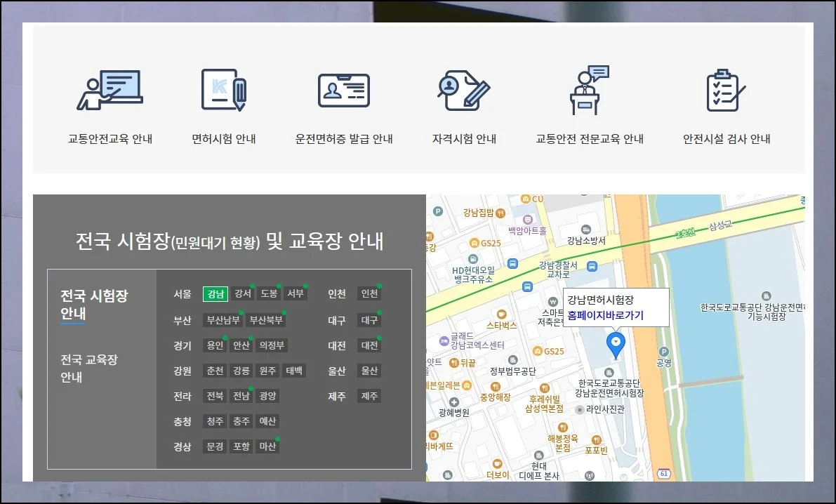Open the 교통안전 전문교육 안내 lecturer icon
This screenshot has width=836, height=504.
click(x=589, y=91)
